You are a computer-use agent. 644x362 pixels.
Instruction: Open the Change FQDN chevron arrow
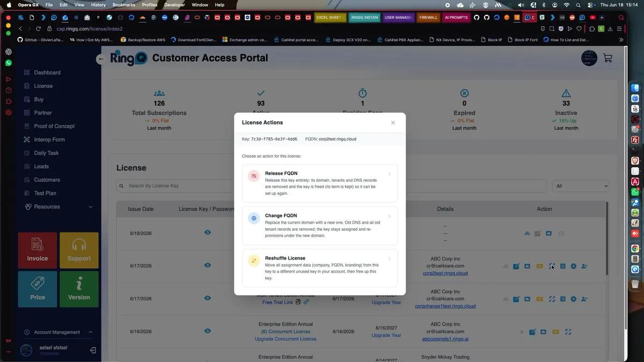[x=390, y=216]
